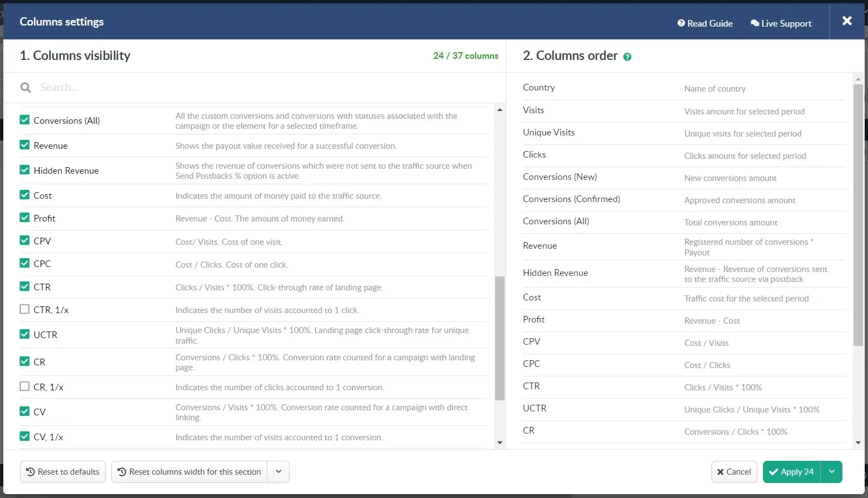
Task: Click the Cancel button
Action: click(x=734, y=472)
